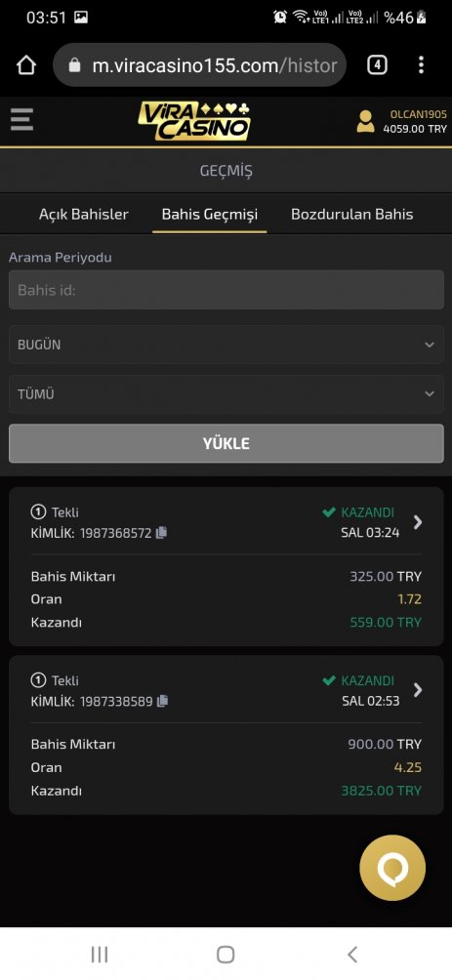452x980 pixels.
Task: Switch to the Bozdurulan Bahis tab
Action: (x=352, y=215)
